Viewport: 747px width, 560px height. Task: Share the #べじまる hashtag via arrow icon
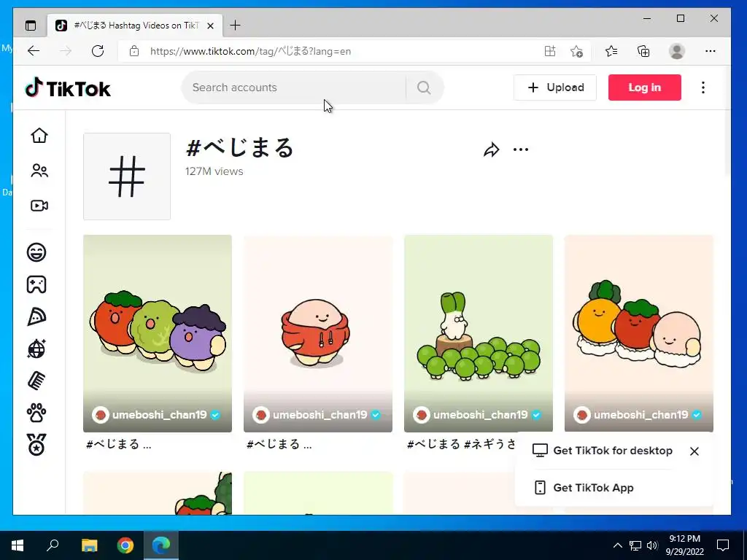[x=491, y=150]
